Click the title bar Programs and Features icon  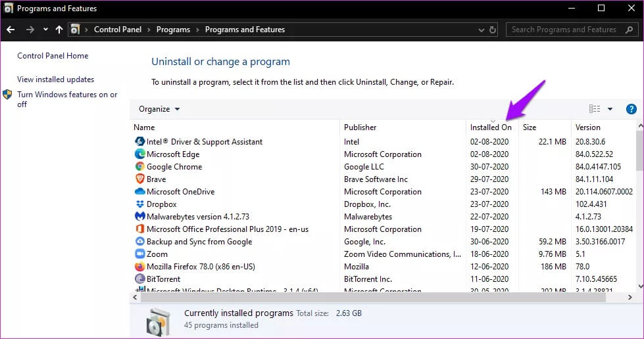tap(8, 8)
